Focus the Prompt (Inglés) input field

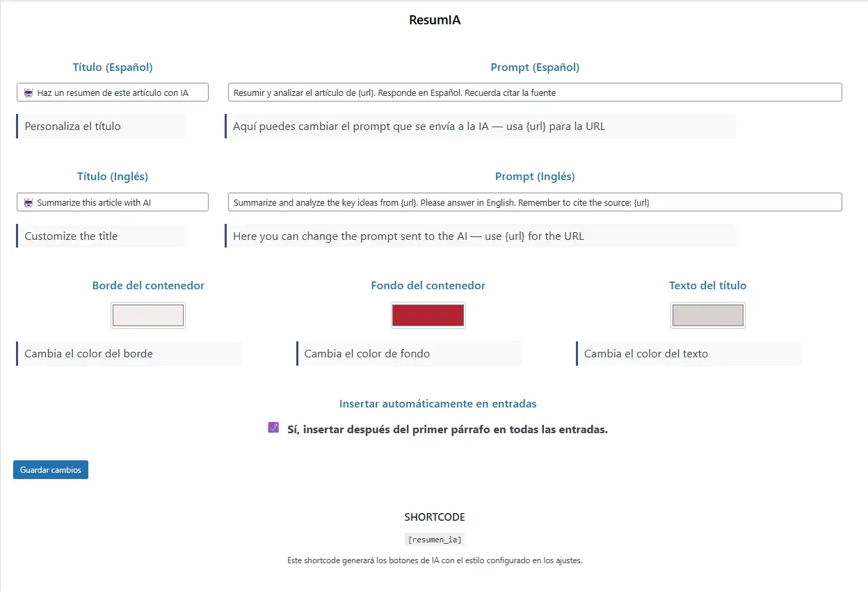[535, 202]
